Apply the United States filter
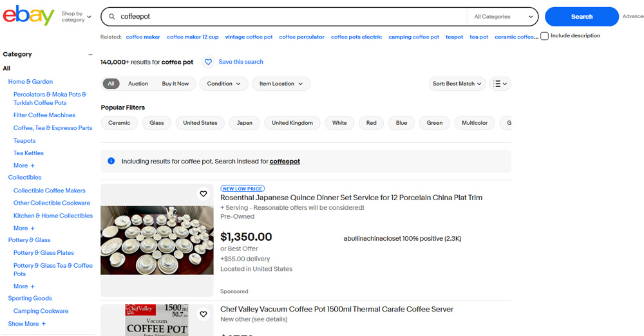This screenshot has height=336, width=644. click(x=200, y=123)
